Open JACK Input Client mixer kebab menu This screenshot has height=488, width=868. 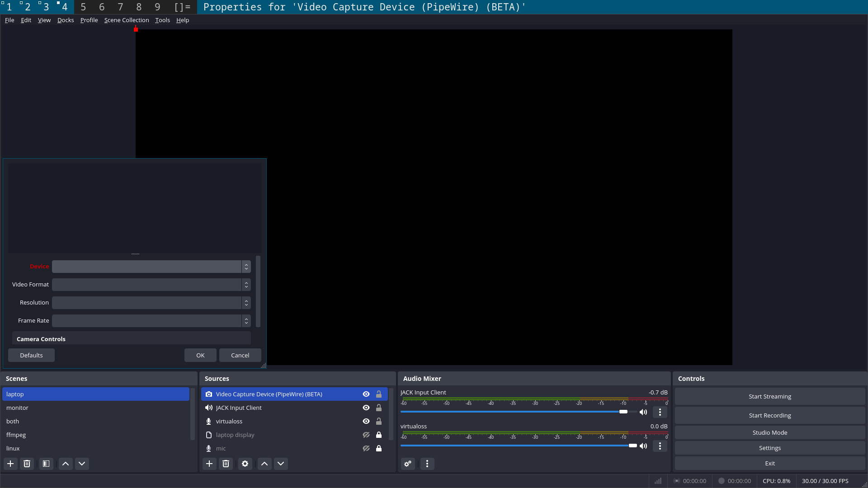click(660, 412)
